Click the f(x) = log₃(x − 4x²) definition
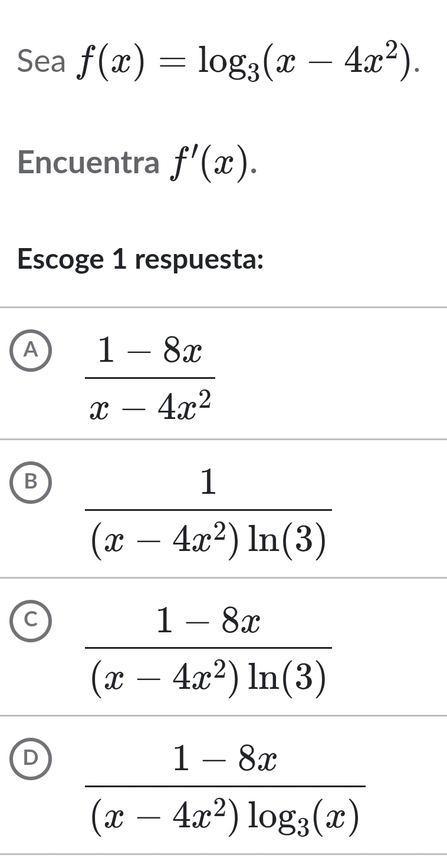 pyautogui.click(x=249, y=64)
